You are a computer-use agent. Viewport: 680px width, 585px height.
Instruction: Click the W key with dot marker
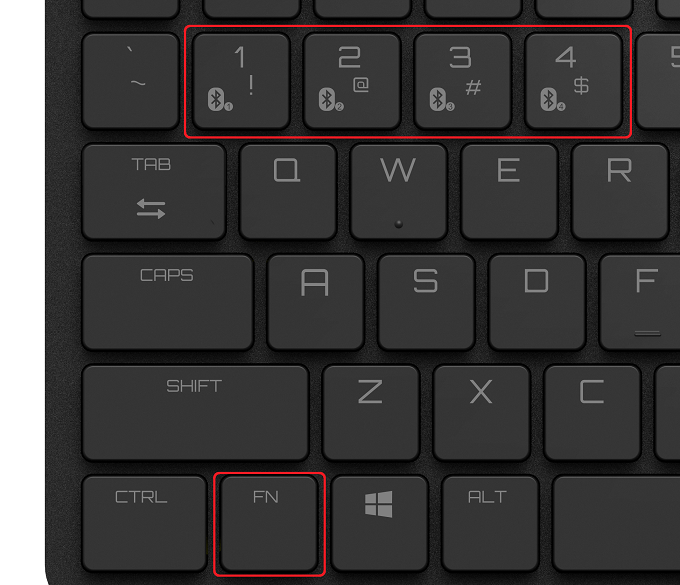(x=399, y=192)
